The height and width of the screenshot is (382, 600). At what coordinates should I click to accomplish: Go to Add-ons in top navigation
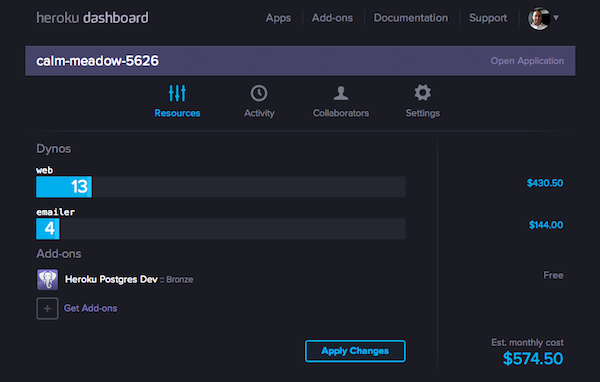[332, 18]
